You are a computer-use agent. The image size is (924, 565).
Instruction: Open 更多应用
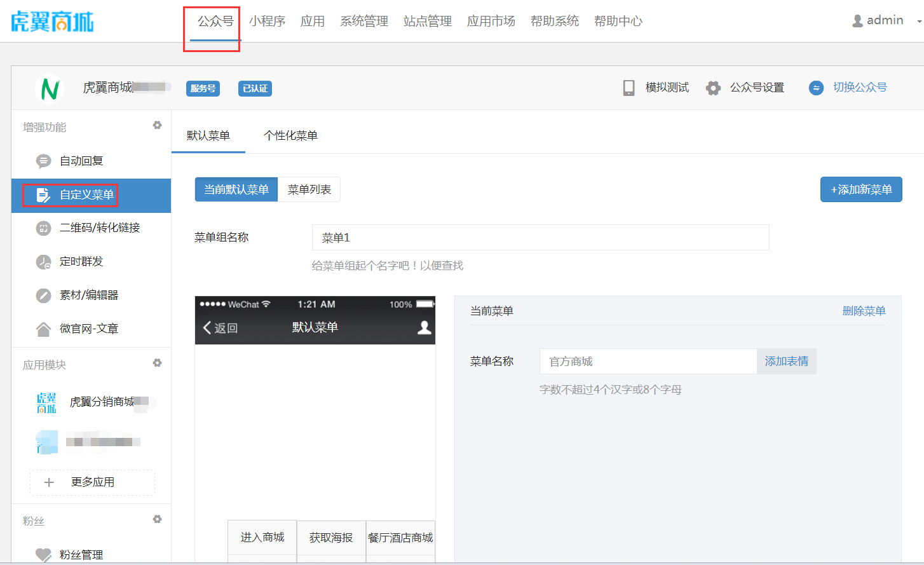point(93,482)
